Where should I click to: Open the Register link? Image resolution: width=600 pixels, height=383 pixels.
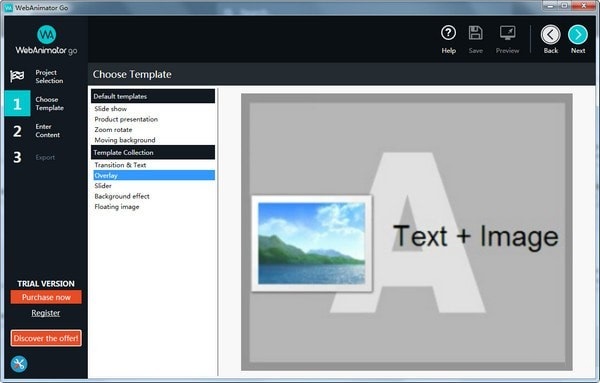coord(46,313)
